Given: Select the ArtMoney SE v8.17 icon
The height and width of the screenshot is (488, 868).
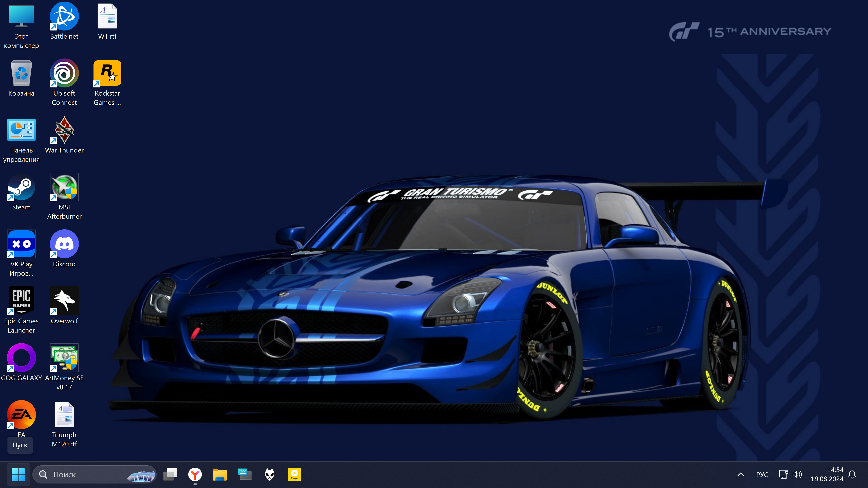Looking at the screenshot, I should 64,358.
